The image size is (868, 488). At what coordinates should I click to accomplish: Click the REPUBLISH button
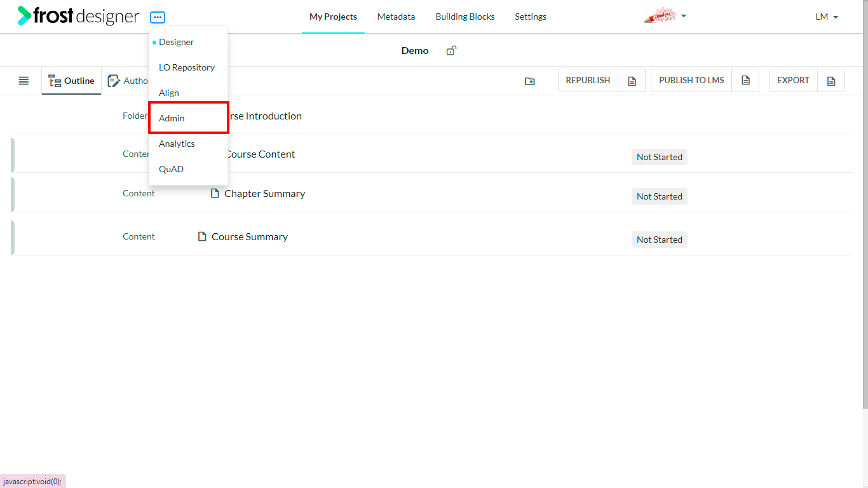click(x=588, y=80)
